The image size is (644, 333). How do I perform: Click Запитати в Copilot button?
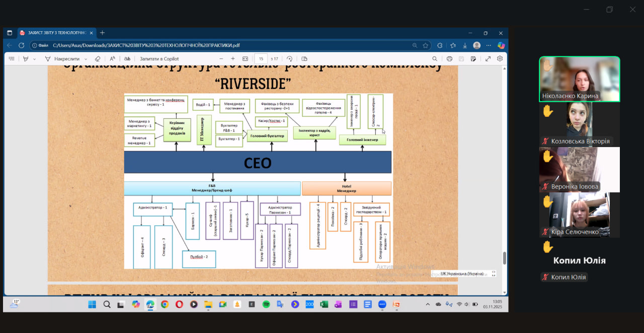159,59
